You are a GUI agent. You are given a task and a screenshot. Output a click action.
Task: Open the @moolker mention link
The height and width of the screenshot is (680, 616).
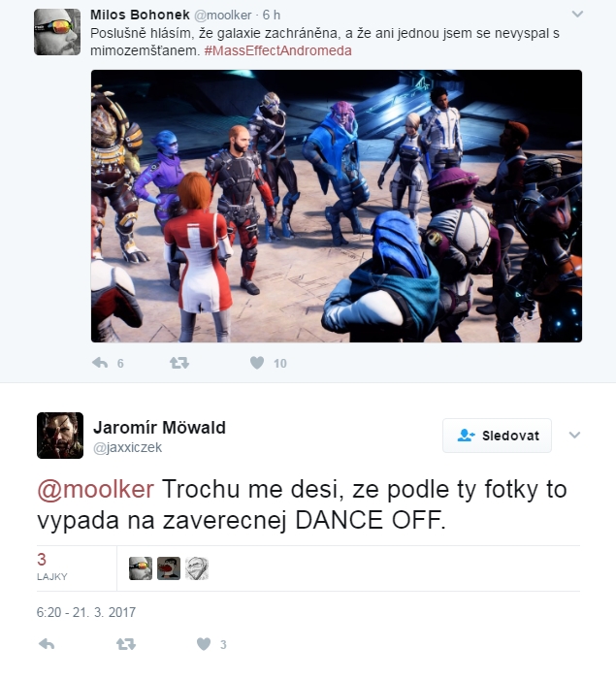[95, 489]
